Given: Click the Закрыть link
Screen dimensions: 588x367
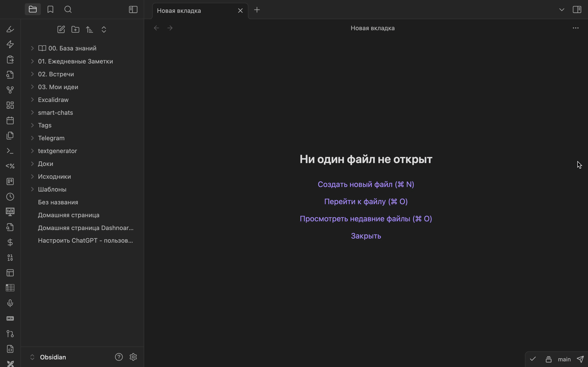Looking at the screenshot, I should [x=366, y=236].
